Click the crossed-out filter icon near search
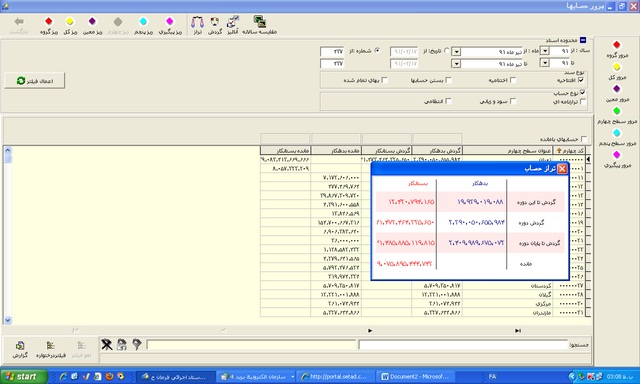640x384 pixels. click(x=107, y=345)
